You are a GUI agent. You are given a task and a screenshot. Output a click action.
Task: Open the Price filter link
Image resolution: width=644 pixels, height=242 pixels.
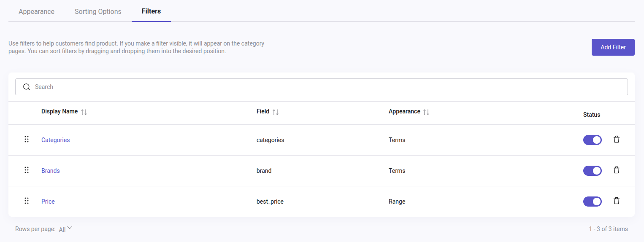[48, 202]
